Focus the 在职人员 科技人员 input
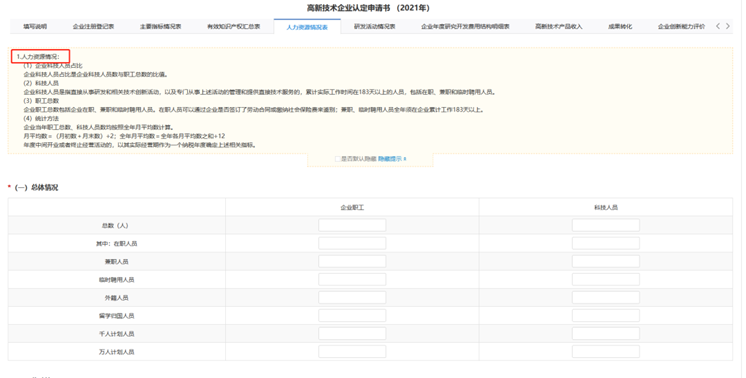Screen dimensions: 746x378 (x=606, y=243)
